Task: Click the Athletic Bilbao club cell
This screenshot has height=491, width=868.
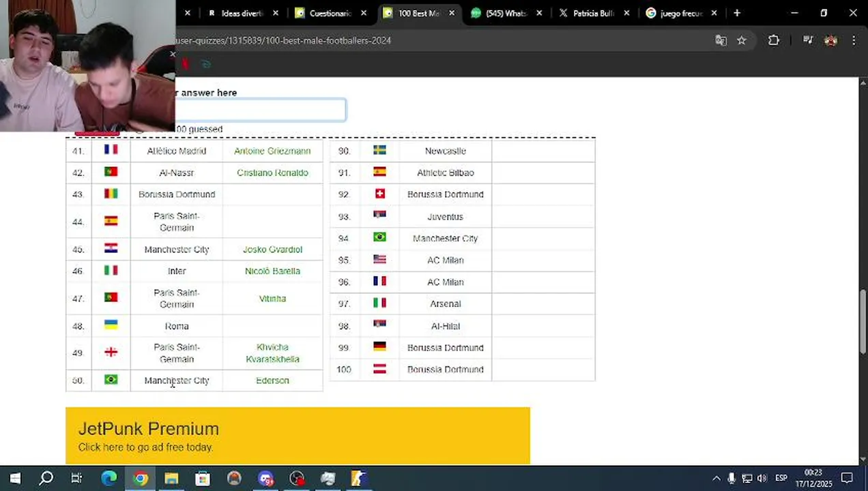Action: 445,173
